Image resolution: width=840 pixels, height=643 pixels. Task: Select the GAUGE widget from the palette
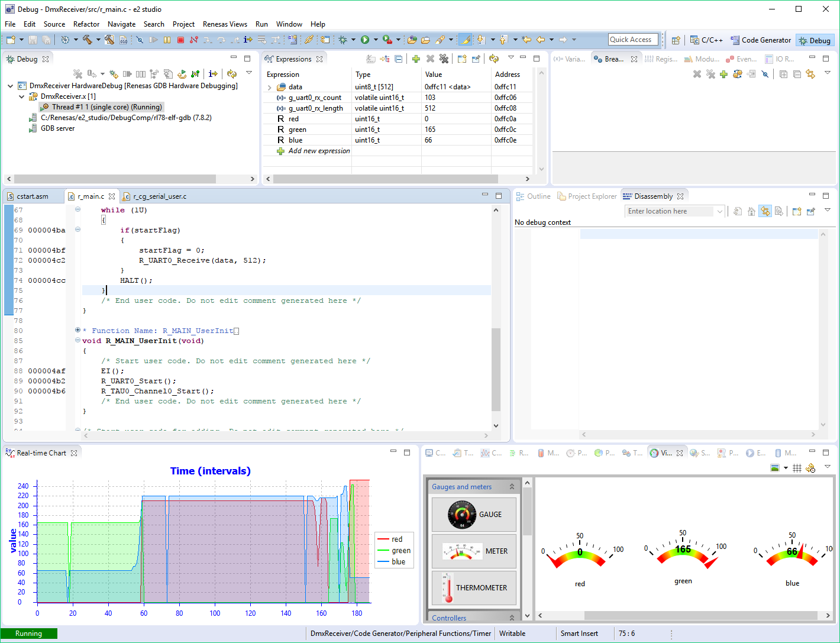[x=474, y=515]
